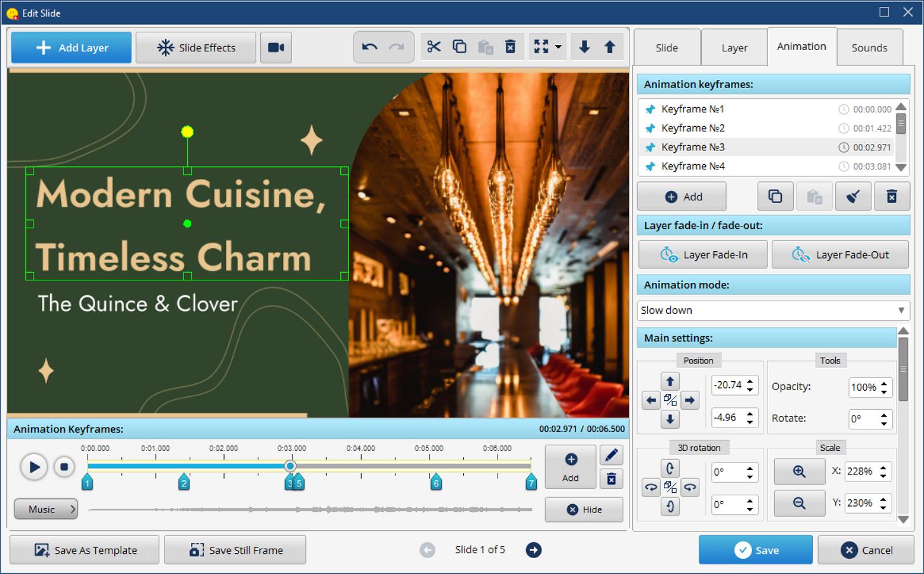Image resolution: width=924 pixels, height=574 pixels.
Task: Click the zoom in scale button
Action: (x=799, y=471)
